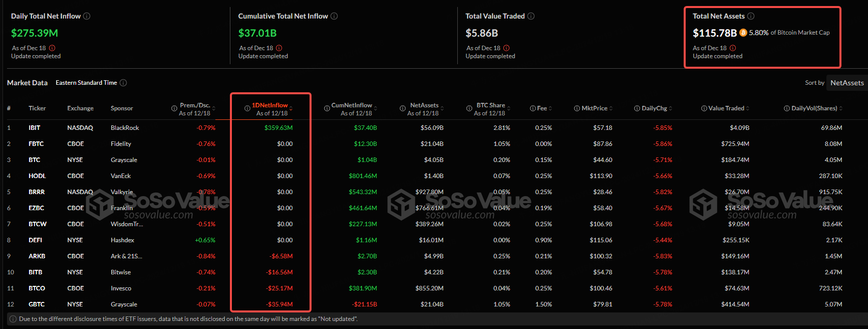Click the Market Data heading
This screenshot has height=329, width=868.
[x=27, y=83]
